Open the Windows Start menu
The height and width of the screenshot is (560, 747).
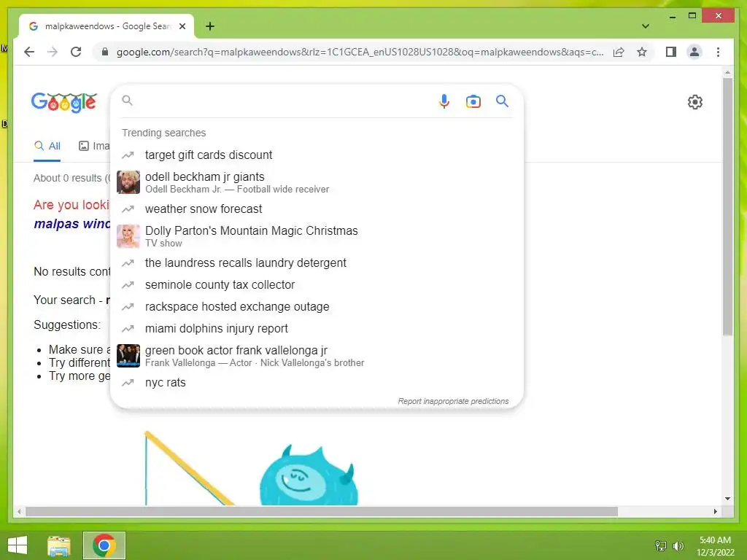pos(18,545)
